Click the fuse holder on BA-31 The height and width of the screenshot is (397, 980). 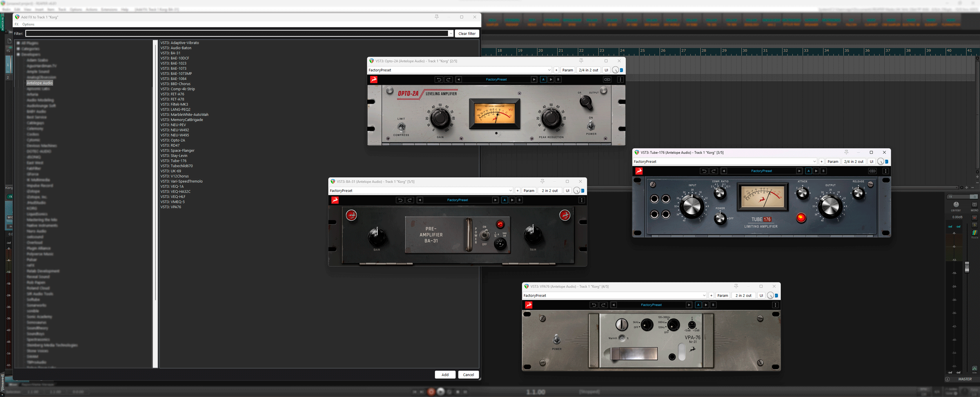point(500,244)
